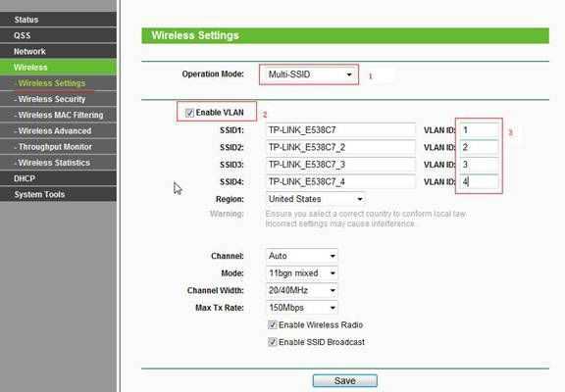The height and width of the screenshot is (392, 565).
Task: Select the Wireless sidebar section
Action: pyautogui.click(x=58, y=67)
